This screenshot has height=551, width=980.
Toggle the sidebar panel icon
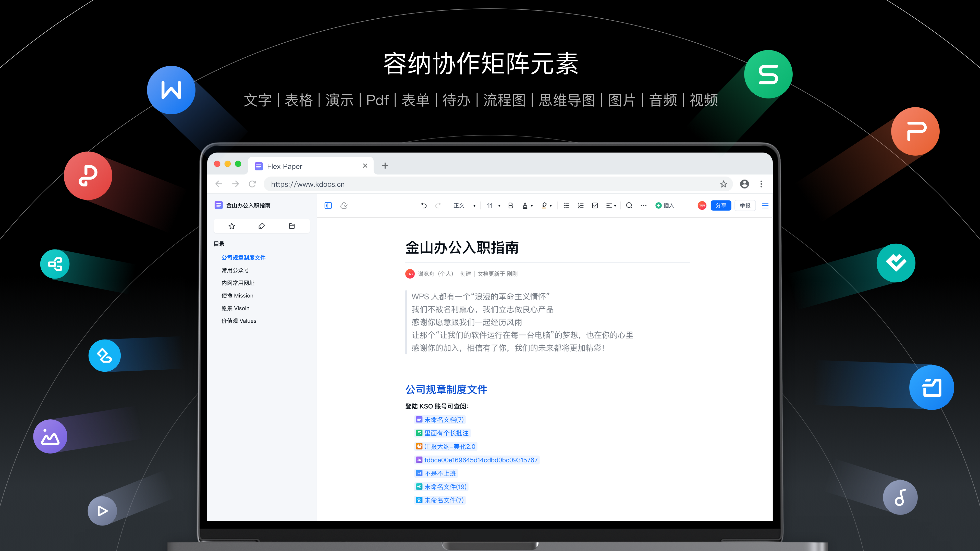coord(328,205)
